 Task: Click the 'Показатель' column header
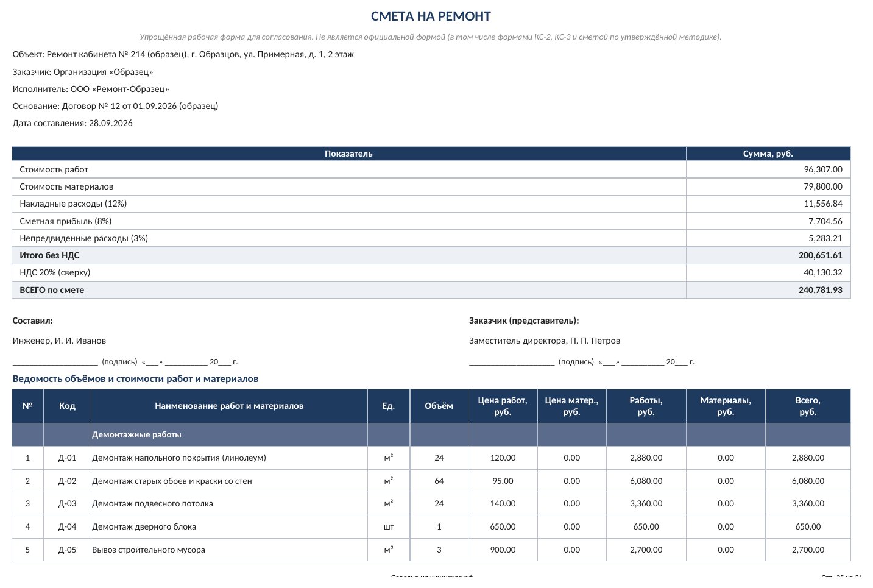pyautogui.click(x=348, y=154)
